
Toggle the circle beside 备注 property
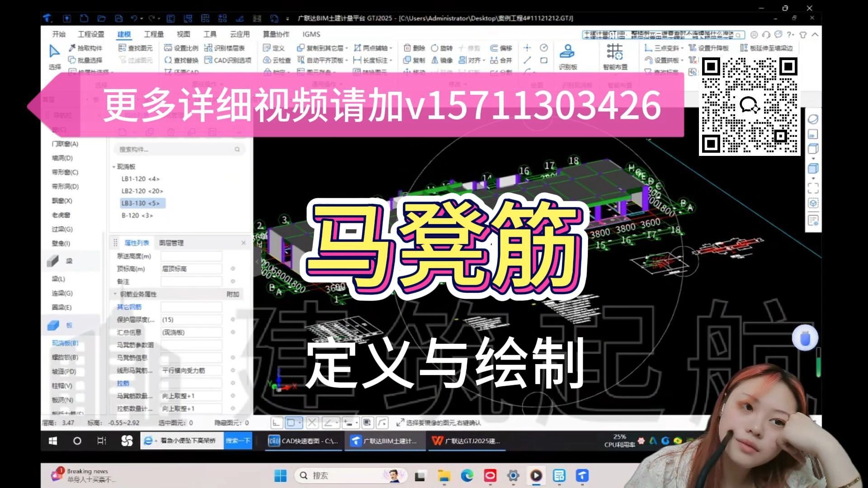[x=233, y=282]
